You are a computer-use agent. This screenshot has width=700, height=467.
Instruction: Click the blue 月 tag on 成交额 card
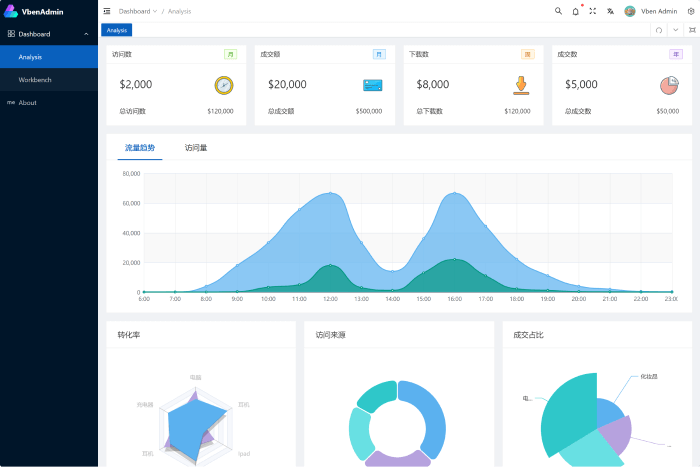(379, 54)
